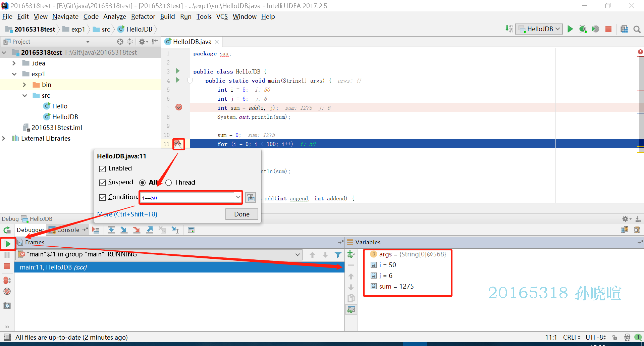The height and width of the screenshot is (346, 644).
Task: Run HelloJDB with the green play icon
Action: [570, 29]
